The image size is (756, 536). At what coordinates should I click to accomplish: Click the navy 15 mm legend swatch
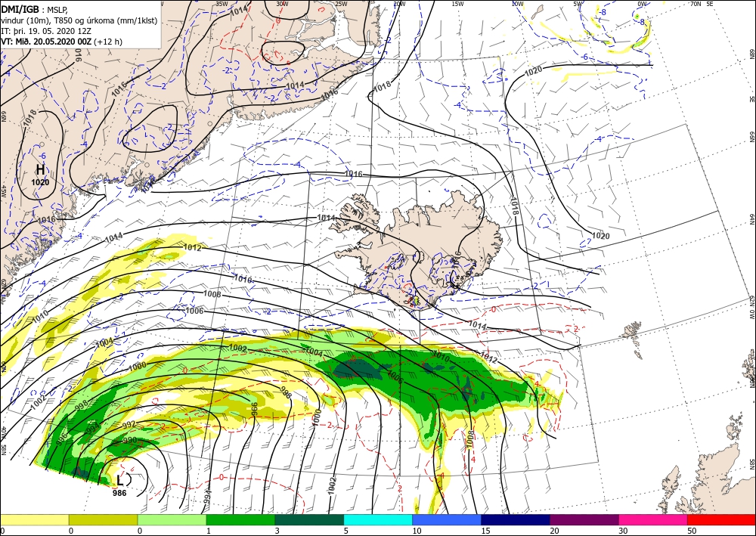tap(516, 519)
